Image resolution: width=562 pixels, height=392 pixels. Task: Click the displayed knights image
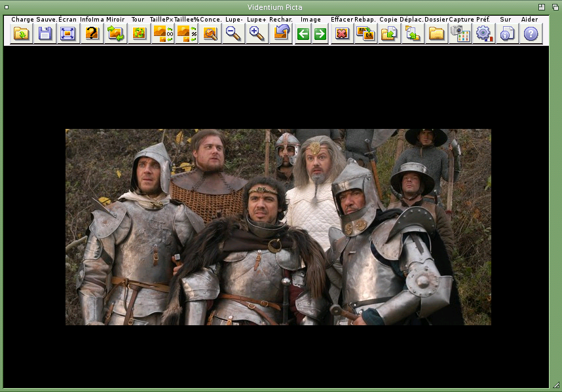[x=278, y=226]
